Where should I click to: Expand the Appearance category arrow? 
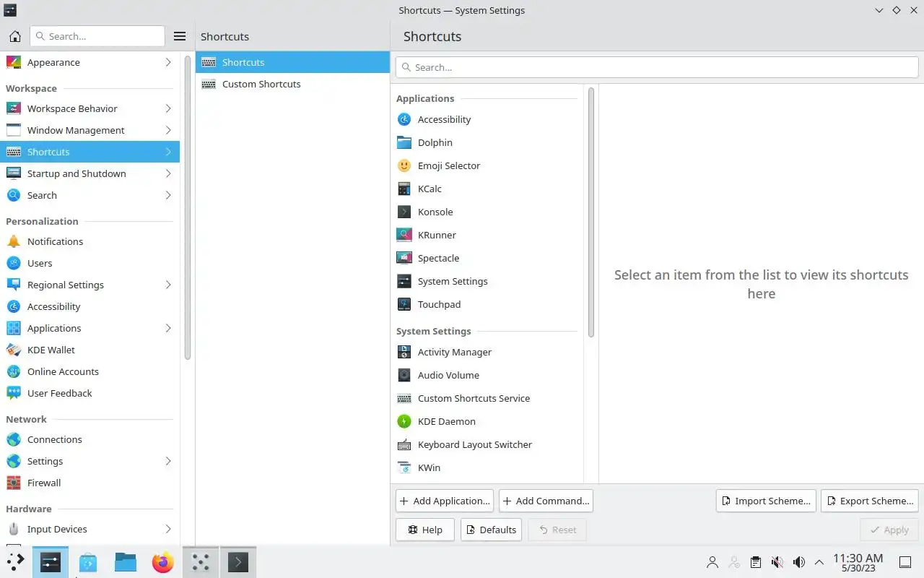click(168, 62)
